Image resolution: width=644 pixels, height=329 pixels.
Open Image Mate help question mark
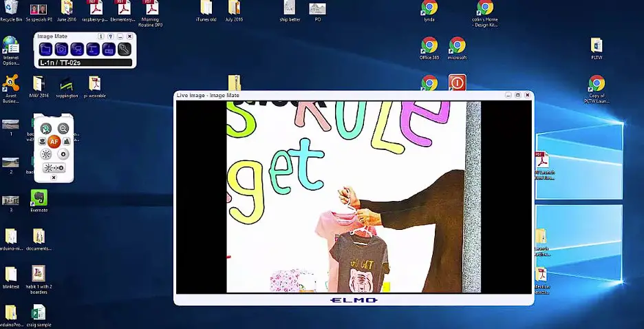coord(110,36)
